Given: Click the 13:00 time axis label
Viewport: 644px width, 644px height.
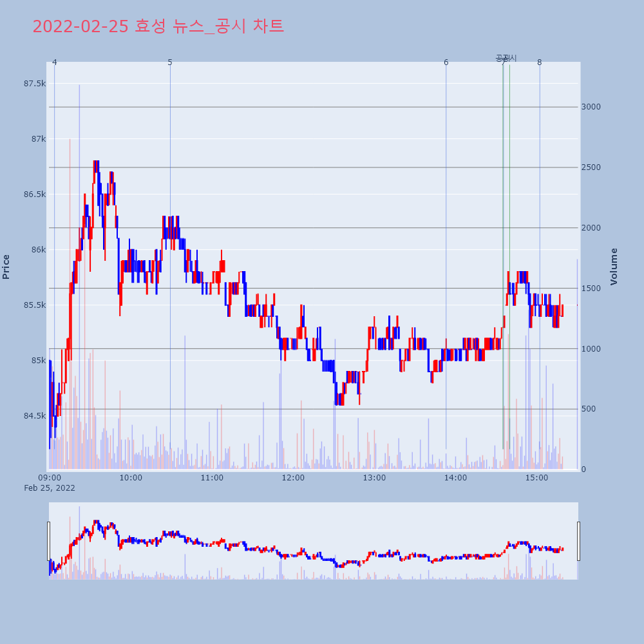Looking at the screenshot, I should (375, 478).
